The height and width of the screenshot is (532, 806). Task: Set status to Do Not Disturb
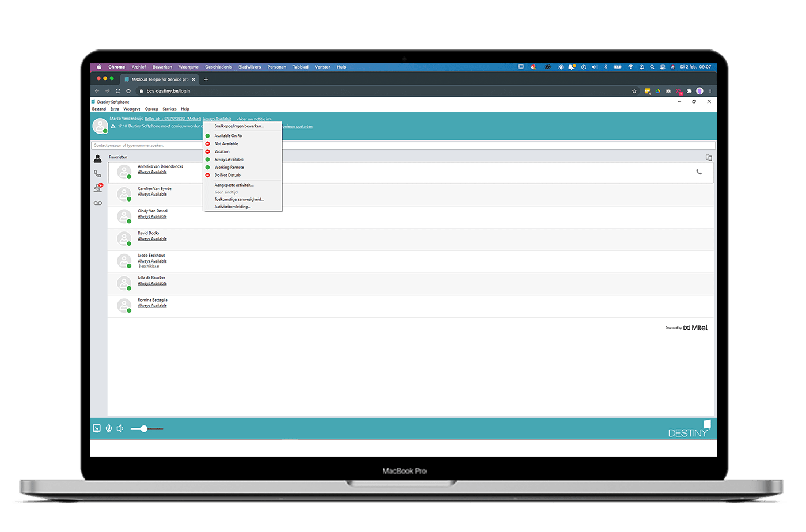[242, 175]
